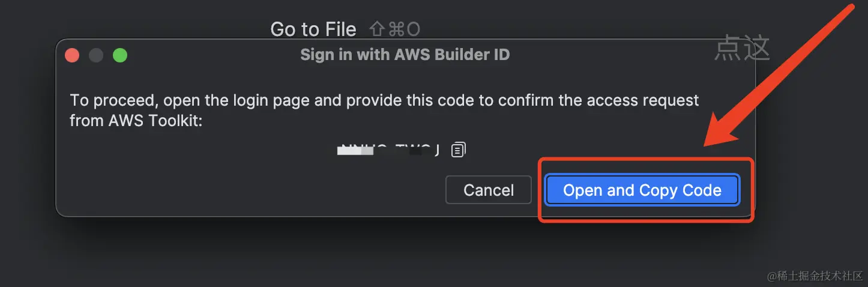This screenshot has width=868, height=287.
Task: Click the Sign in with AWS Builder ID title
Action: pyautogui.click(x=405, y=55)
